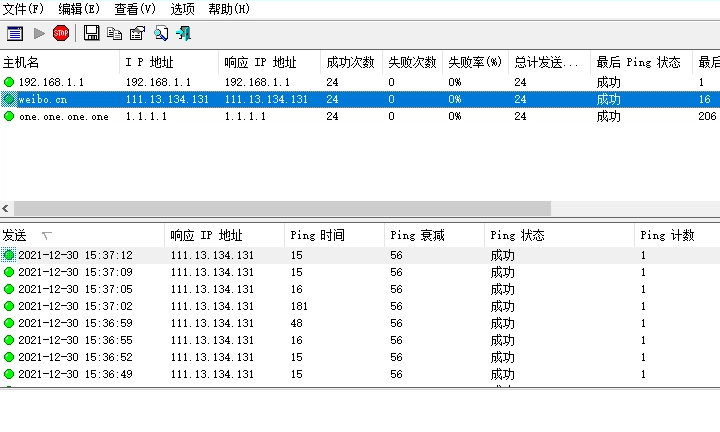Open the 帮助(H) menu
Image resolution: width=720 pixels, height=432 pixels.
click(x=228, y=9)
